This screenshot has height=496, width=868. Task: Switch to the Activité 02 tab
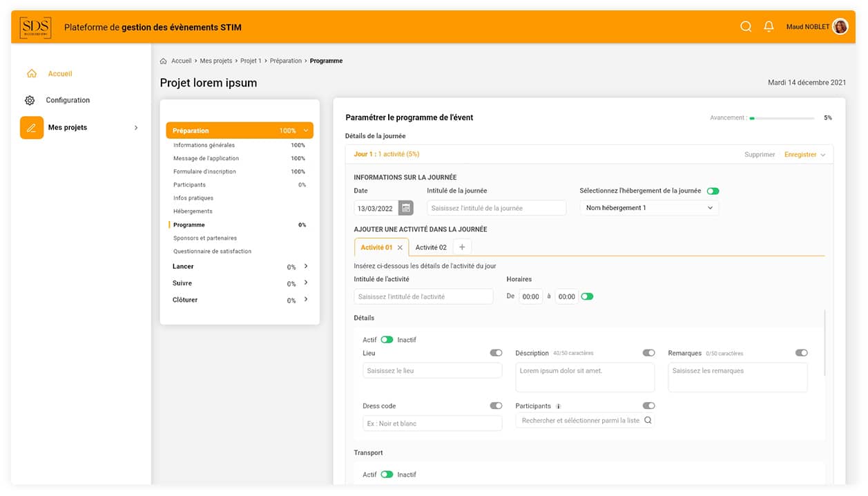[x=431, y=247]
